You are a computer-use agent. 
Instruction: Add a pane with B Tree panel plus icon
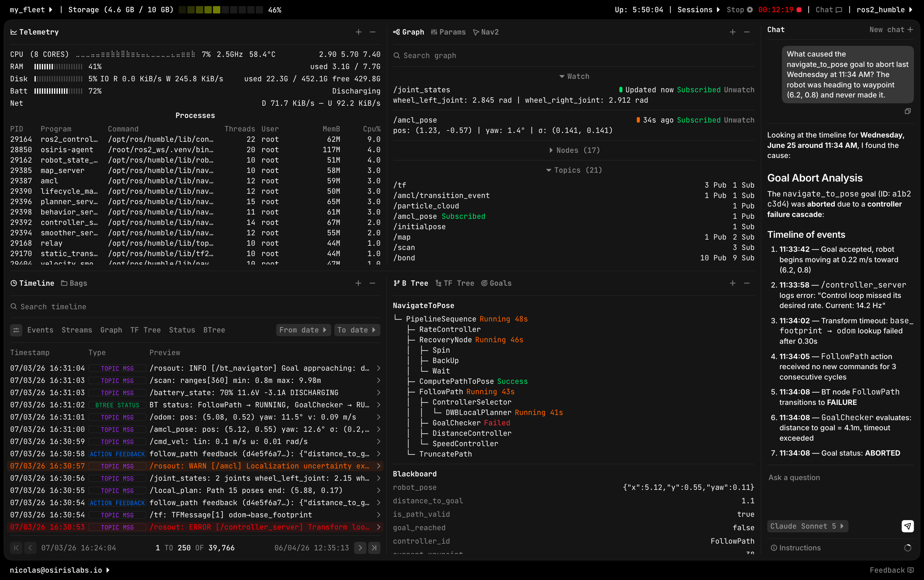click(x=733, y=283)
